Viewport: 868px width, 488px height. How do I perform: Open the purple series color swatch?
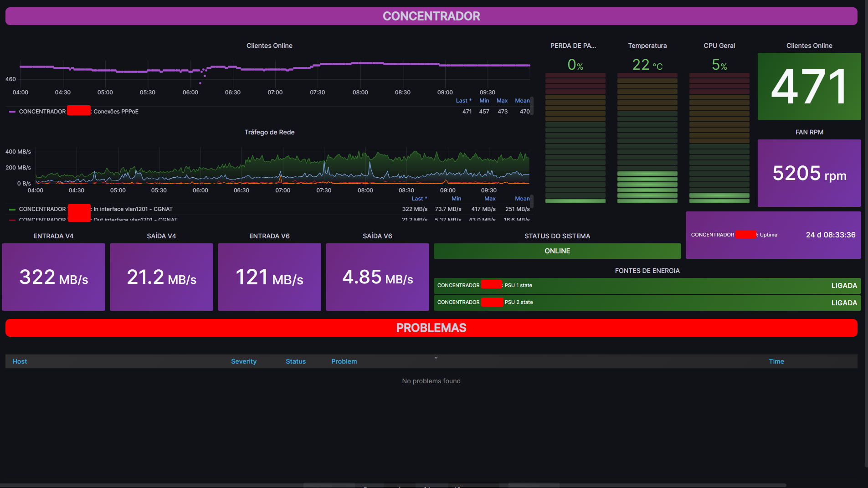tap(11, 111)
